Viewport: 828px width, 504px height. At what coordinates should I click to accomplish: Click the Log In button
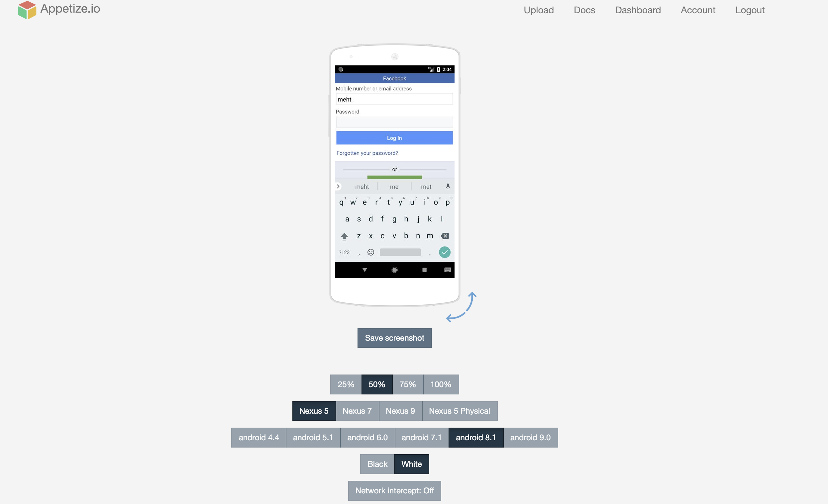pyautogui.click(x=394, y=137)
